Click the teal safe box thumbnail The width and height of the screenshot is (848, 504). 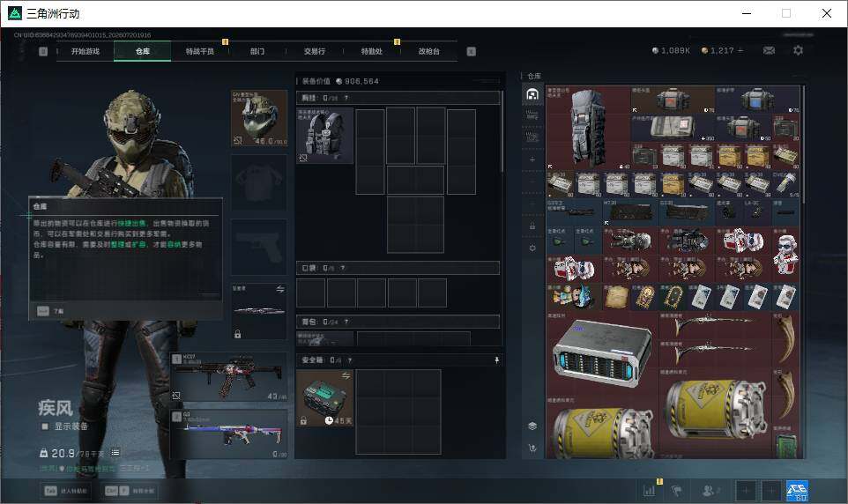tap(325, 398)
